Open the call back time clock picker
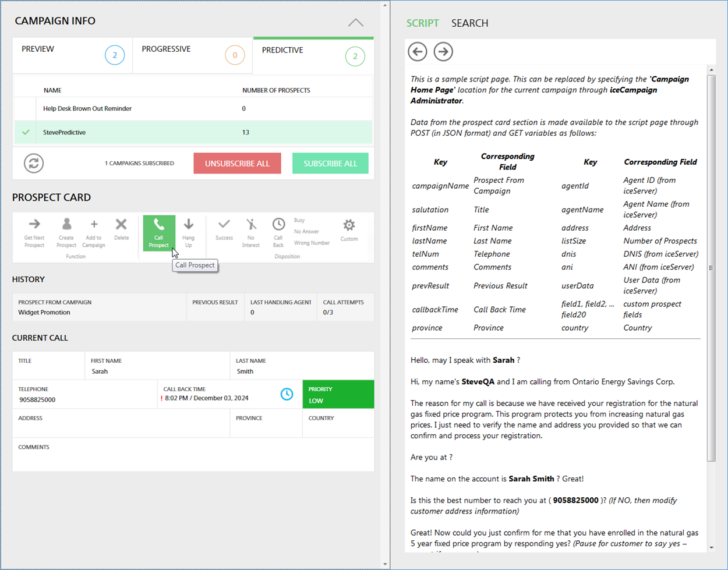The image size is (728, 570). click(x=287, y=394)
